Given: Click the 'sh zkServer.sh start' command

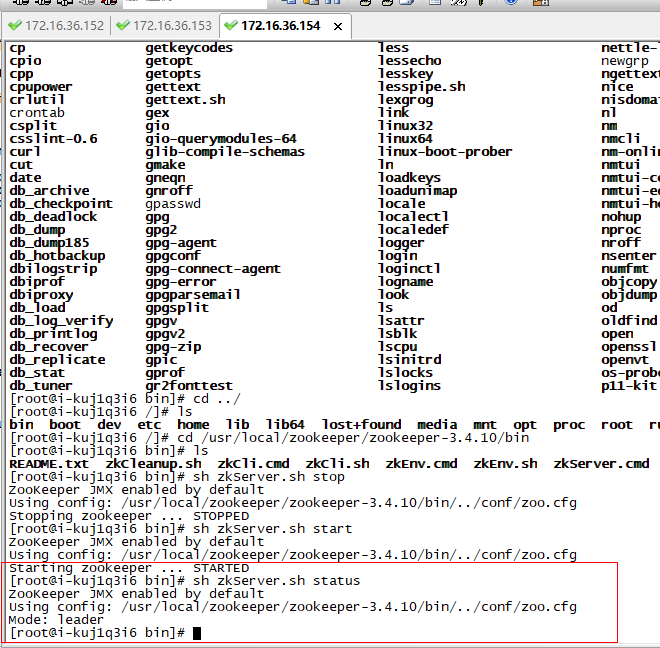Looking at the screenshot, I should pyautogui.click(x=272, y=528).
